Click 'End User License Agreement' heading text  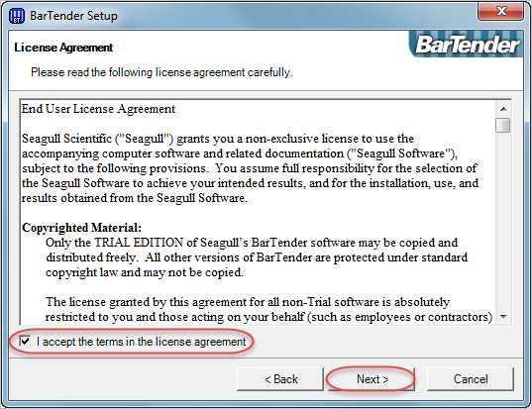click(x=98, y=109)
